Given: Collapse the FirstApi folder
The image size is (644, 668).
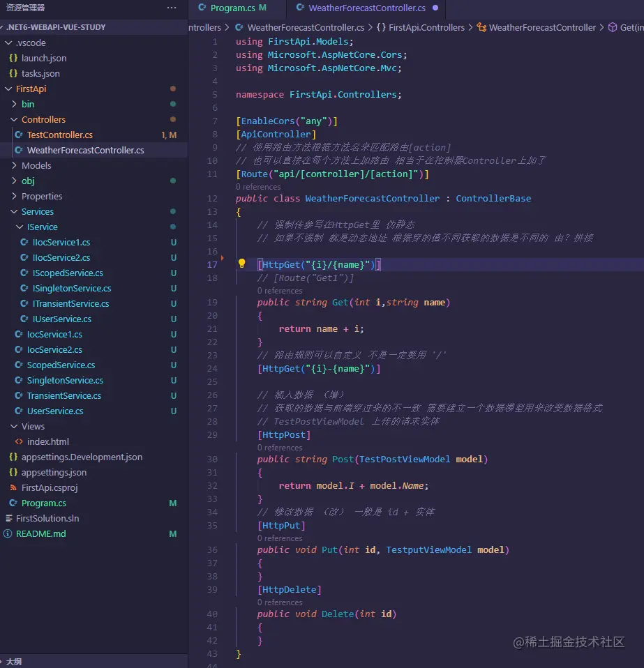Looking at the screenshot, I should point(8,89).
